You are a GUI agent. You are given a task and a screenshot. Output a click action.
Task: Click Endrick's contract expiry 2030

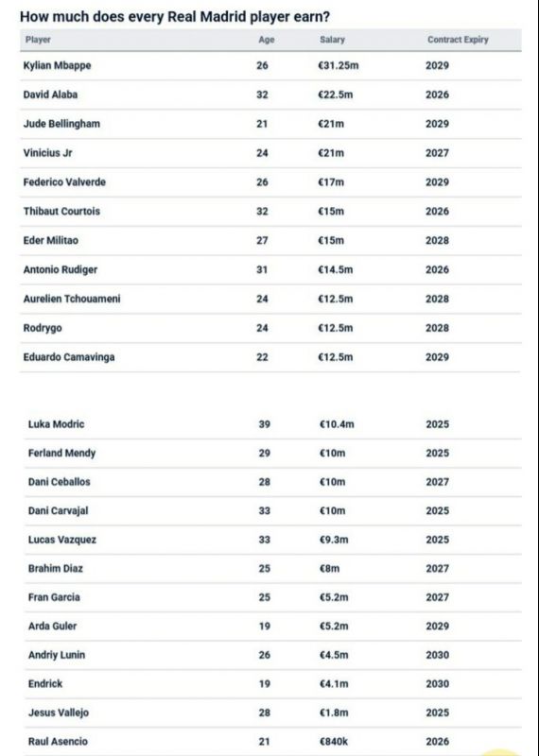437,683
